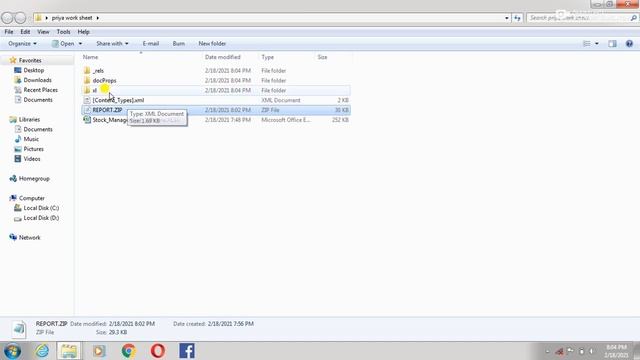Click Favorites in the navigation pane

[x=30, y=60]
